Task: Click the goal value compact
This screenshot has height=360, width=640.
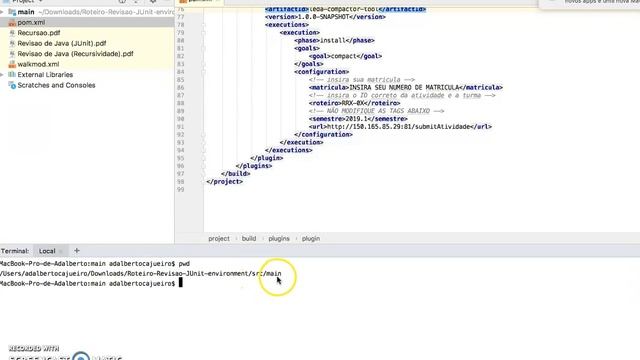Action: pos(344,56)
